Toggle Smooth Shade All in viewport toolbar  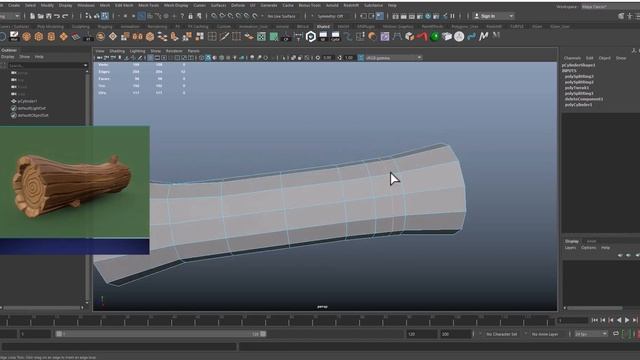(208, 58)
